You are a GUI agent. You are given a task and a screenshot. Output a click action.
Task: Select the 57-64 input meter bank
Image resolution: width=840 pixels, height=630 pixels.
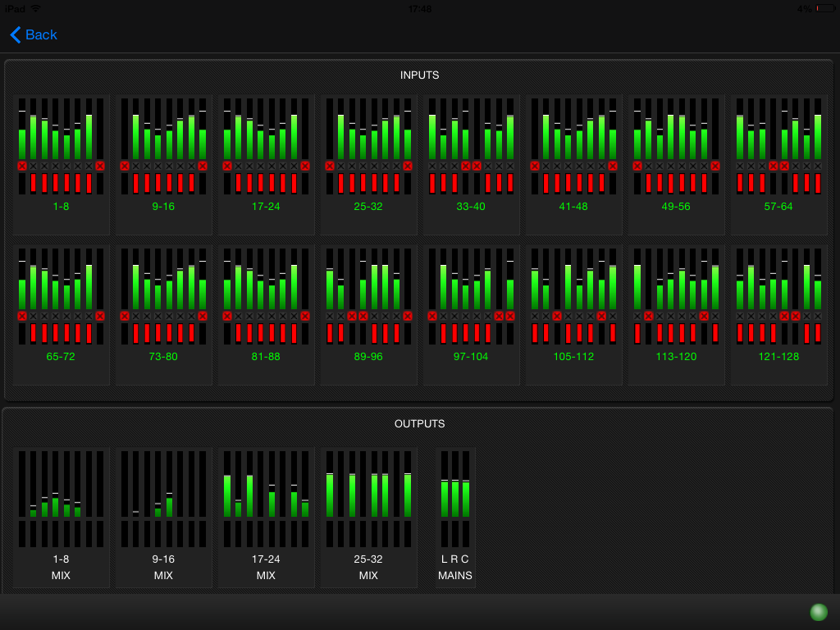778,164
